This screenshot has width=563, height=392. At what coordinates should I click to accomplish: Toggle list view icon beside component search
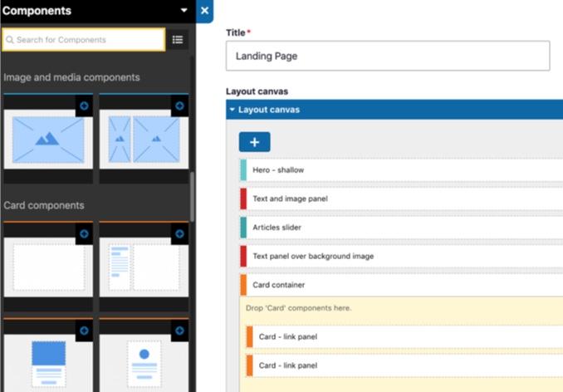178,40
